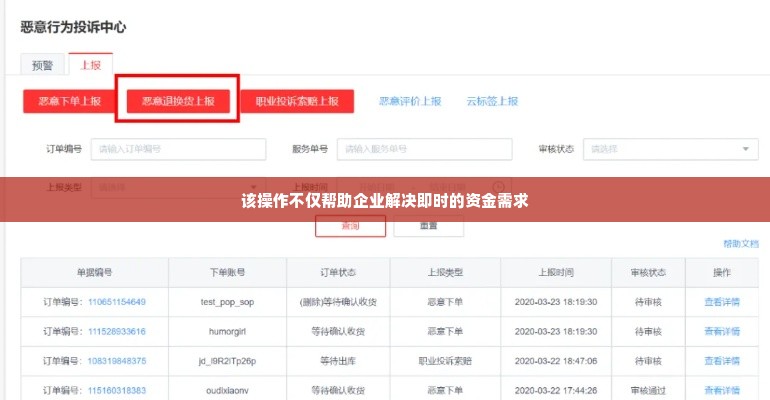
Task: Click the 操作 column header
Action: 722,272
